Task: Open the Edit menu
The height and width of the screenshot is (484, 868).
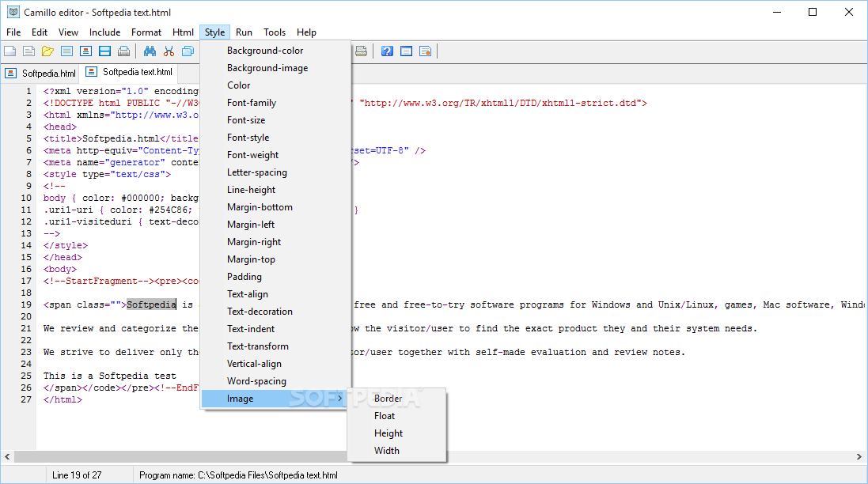Action: [x=40, y=32]
